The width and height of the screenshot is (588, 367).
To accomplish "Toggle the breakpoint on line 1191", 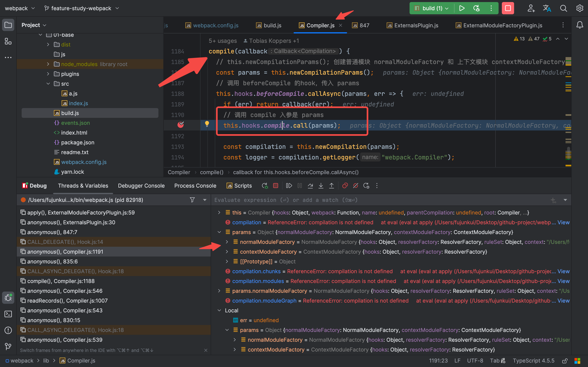I will click(x=180, y=125).
